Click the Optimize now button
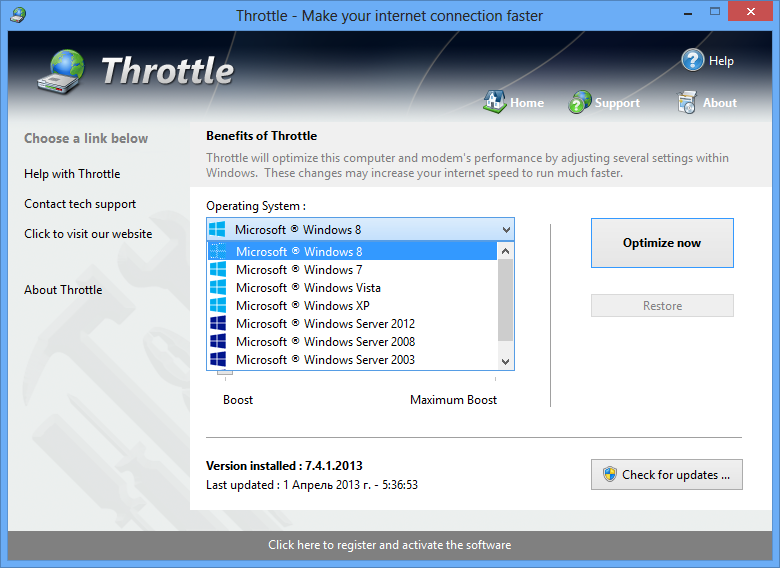The width and height of the screenshot is (780, 568). [x=662, y=243]
